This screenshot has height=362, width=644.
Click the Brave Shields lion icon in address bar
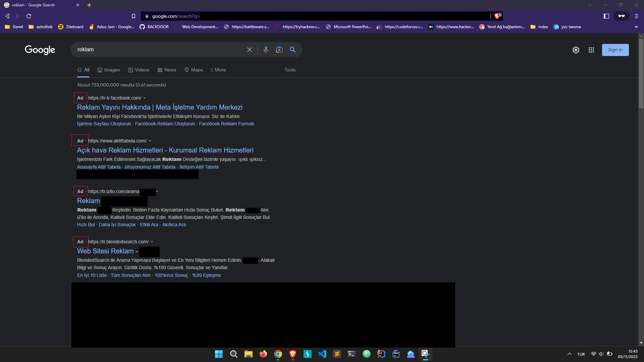pyautogui.click(x=498, y=16)
